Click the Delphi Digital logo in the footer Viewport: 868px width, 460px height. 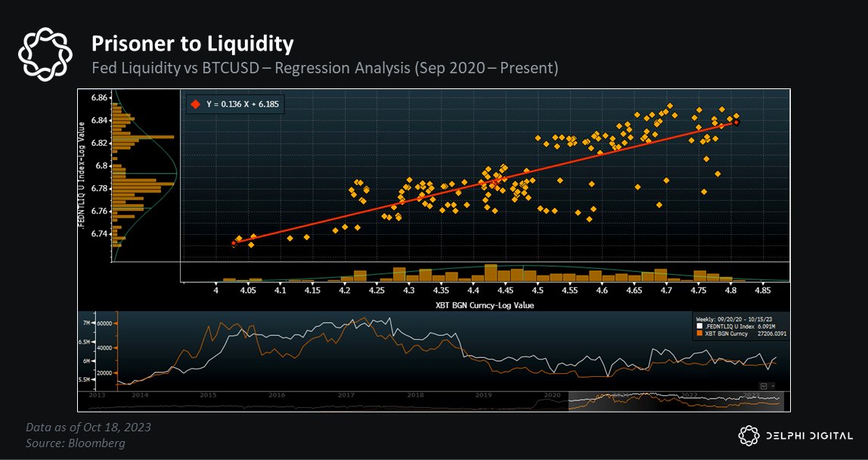[x=796, y=434]
